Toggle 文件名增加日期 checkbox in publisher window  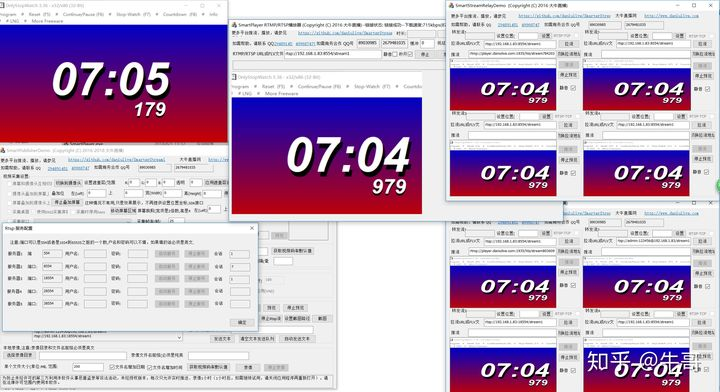(112, 367)
